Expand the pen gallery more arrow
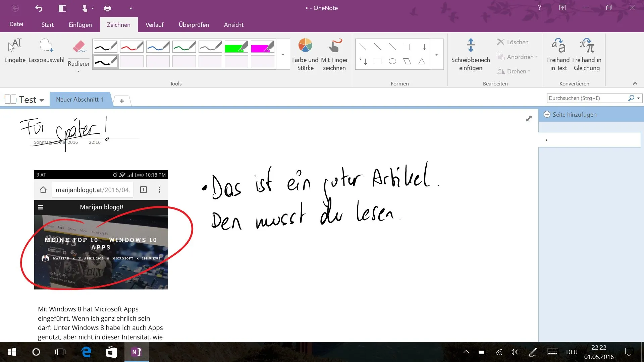Viewport: 644px width, 362px height. coord(283,54)
